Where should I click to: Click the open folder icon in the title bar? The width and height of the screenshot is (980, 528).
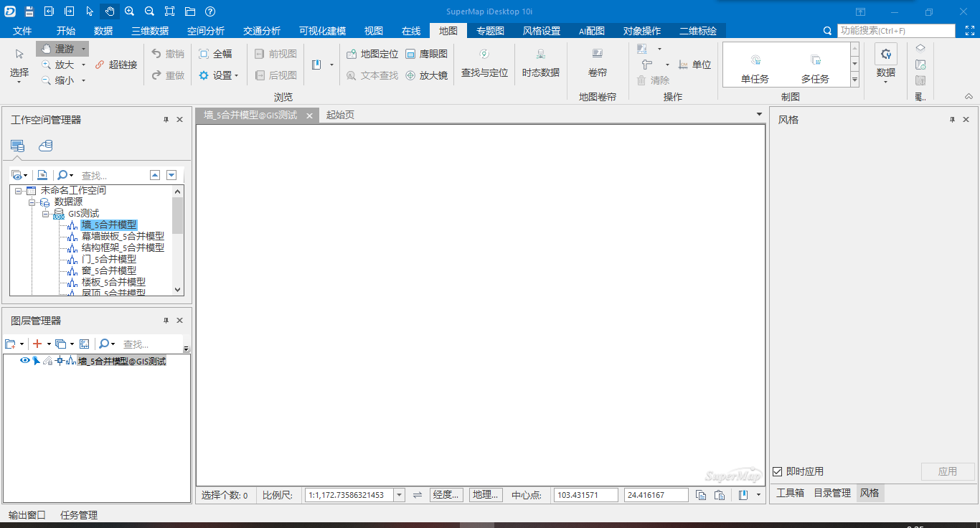189,11
